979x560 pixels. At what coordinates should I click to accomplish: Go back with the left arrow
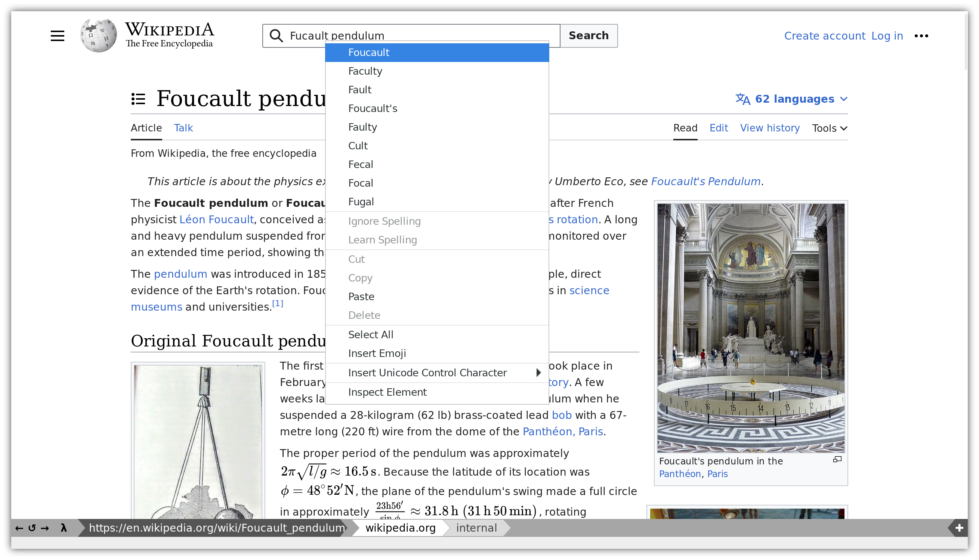[x=19, y=528]
